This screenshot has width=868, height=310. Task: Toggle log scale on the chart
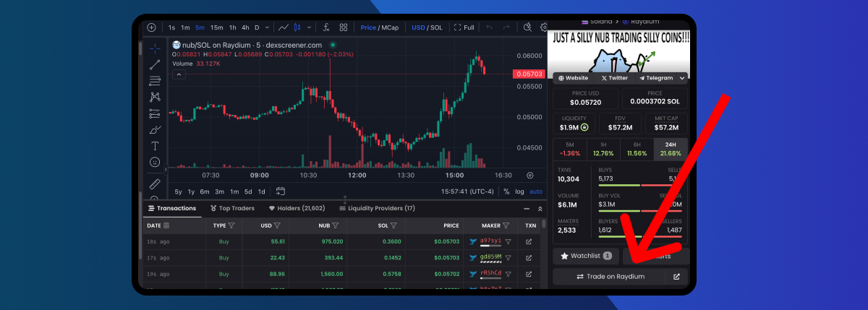[519, 191]
